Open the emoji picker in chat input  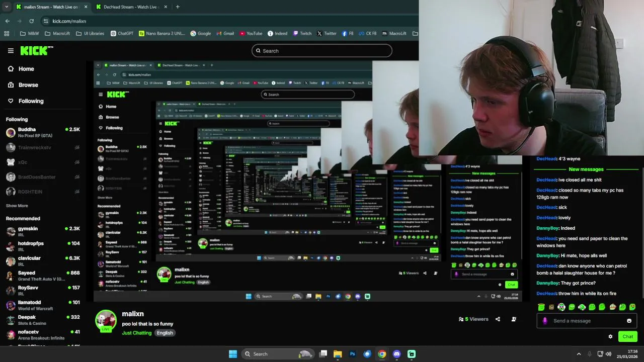coord(629,321)
